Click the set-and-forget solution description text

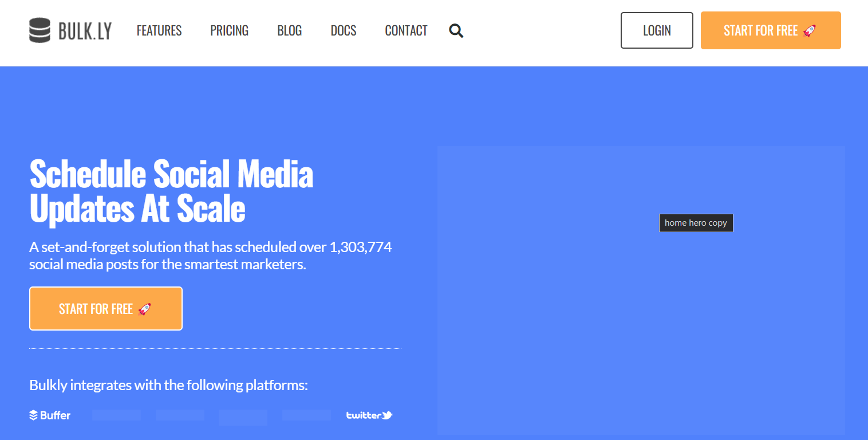211,256
